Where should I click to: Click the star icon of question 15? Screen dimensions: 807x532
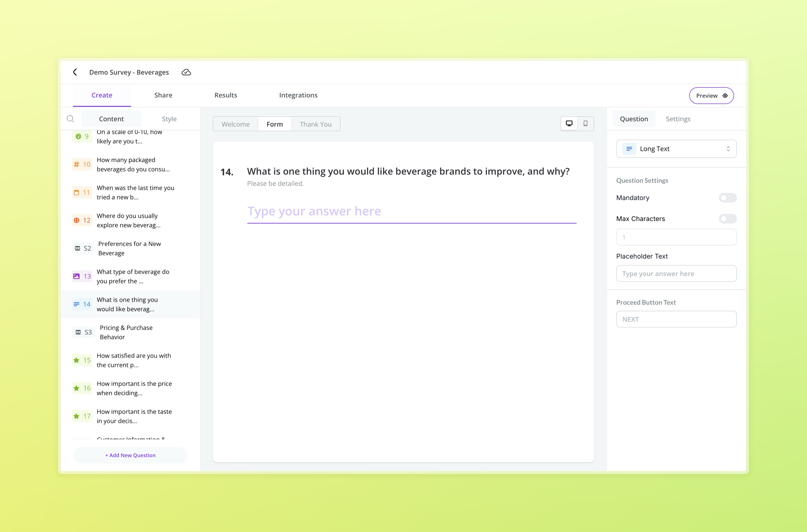click(77, 360)
